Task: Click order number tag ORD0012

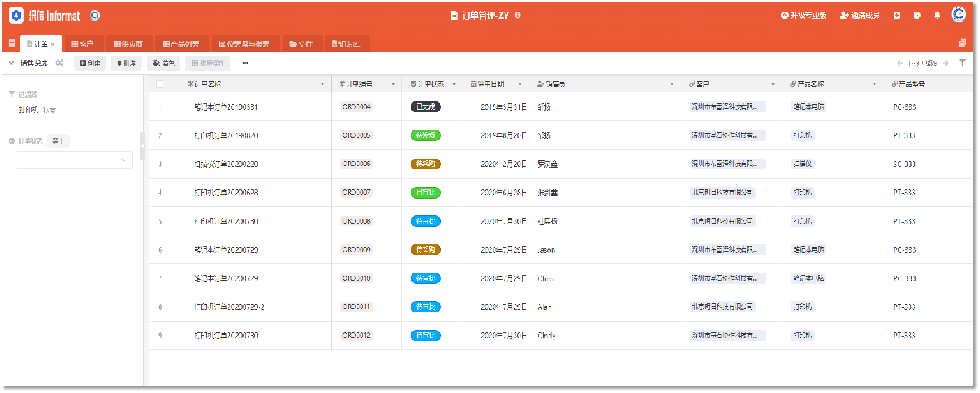Action: tap(357, 337)
